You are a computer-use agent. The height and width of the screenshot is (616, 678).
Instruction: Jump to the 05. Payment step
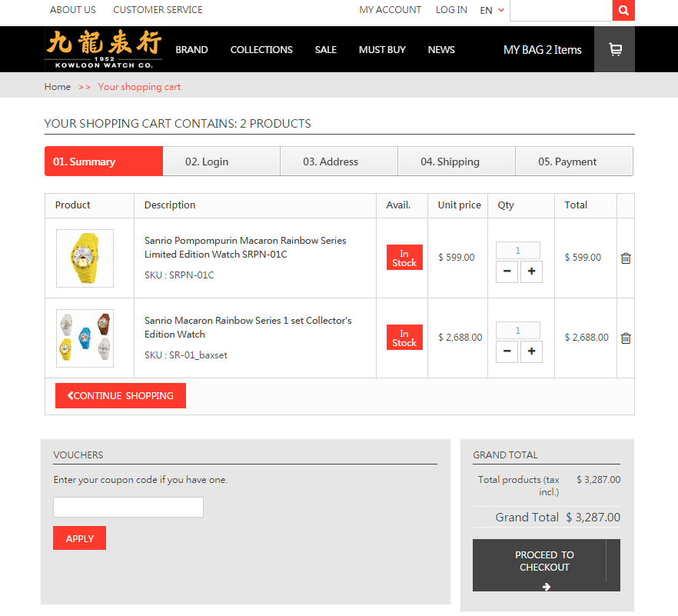(574, 161)
